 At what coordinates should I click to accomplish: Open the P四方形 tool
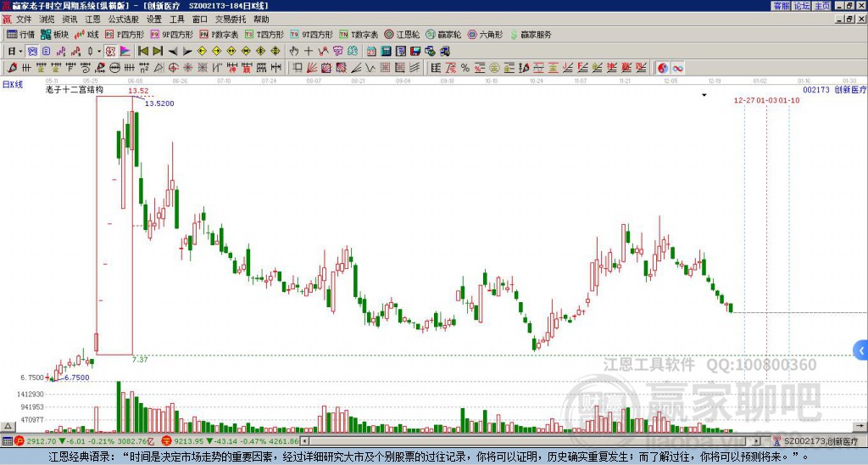[x=125, y=34]
